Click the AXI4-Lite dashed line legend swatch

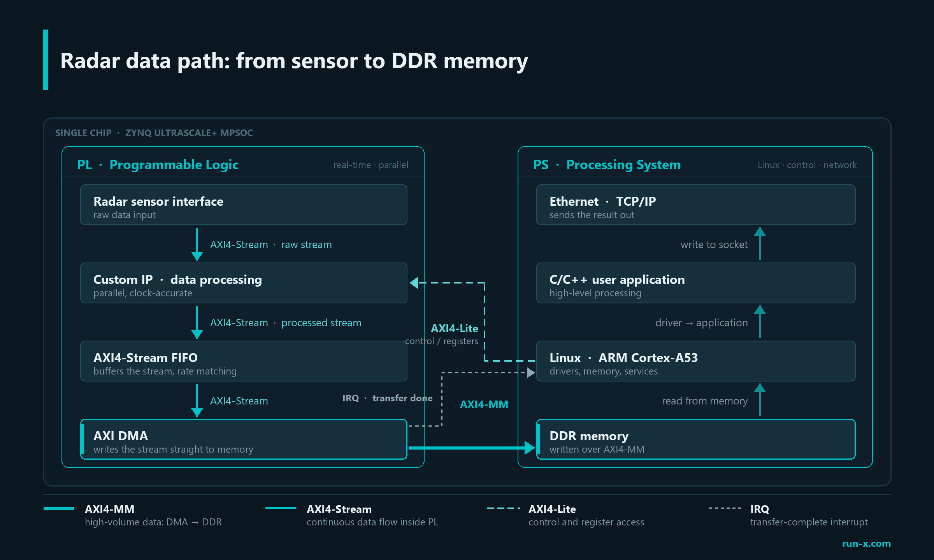coord(504,508)
